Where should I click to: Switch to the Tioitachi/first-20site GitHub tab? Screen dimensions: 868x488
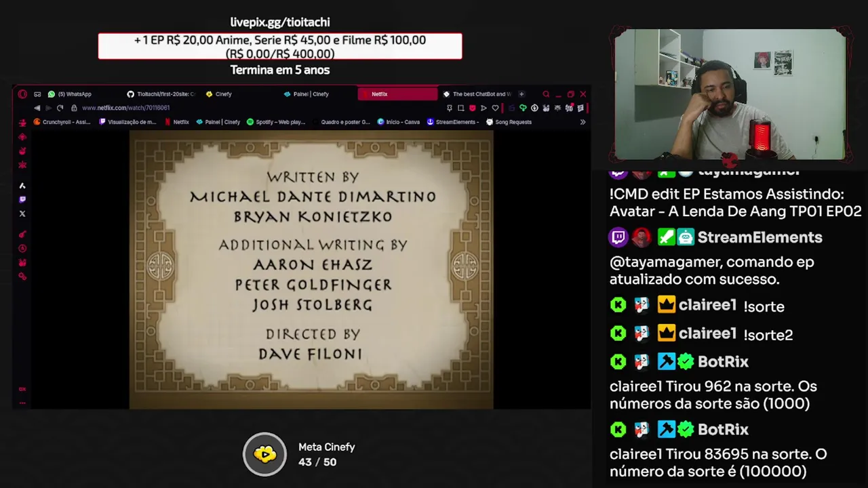161,94
